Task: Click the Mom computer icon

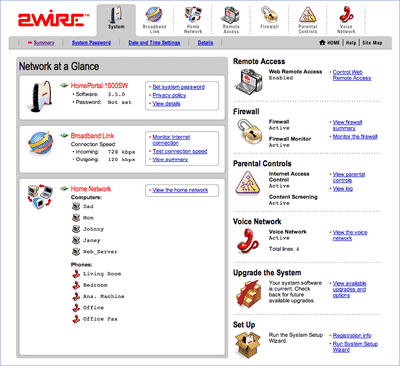Action: point(76,218)
